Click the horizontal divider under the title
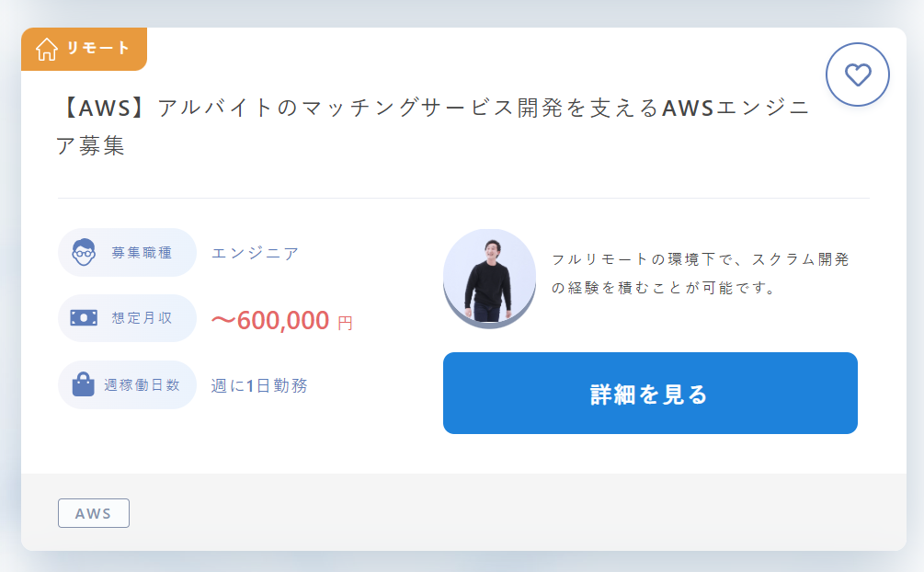The image size is (924, 572). [463, 198]
